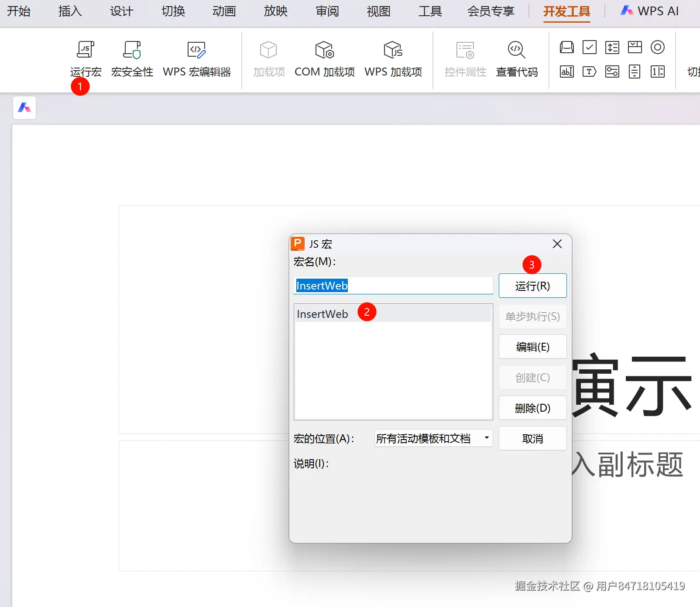The width and height of the screenshot is (700, 607).
Task: Click the 控件属性 control properties icon
Action: click(465, 50)
